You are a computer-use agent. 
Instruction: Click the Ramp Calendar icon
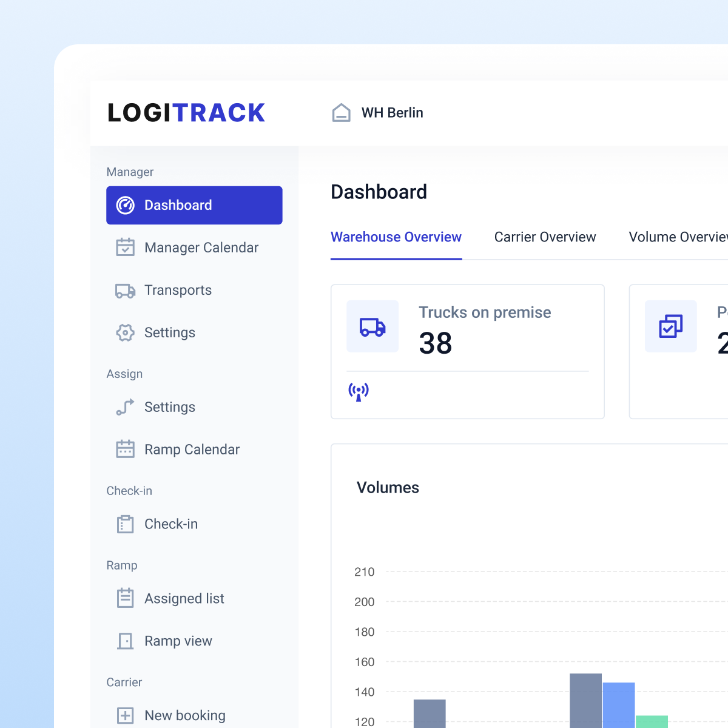[x=125, y=450]
